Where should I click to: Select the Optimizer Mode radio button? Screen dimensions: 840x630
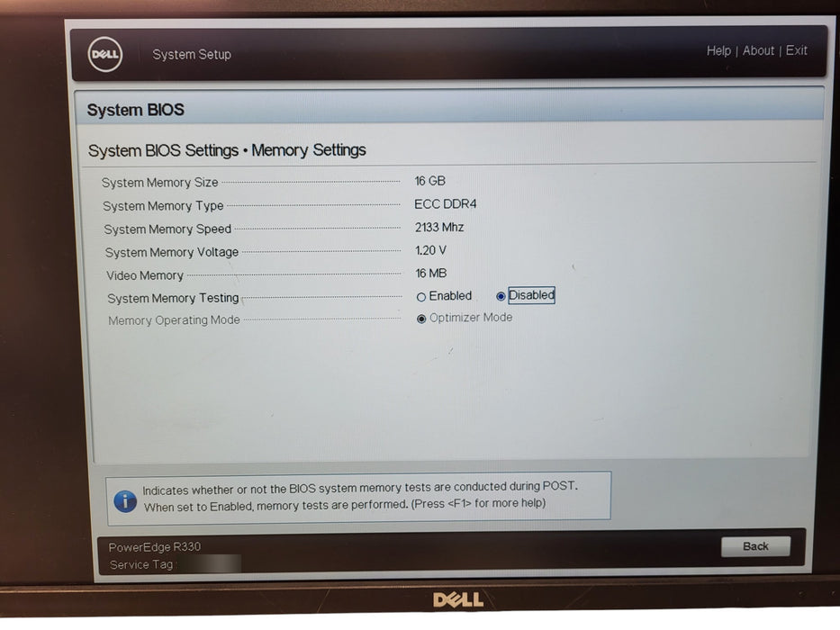pyautogui.click(x=421, y=319)
